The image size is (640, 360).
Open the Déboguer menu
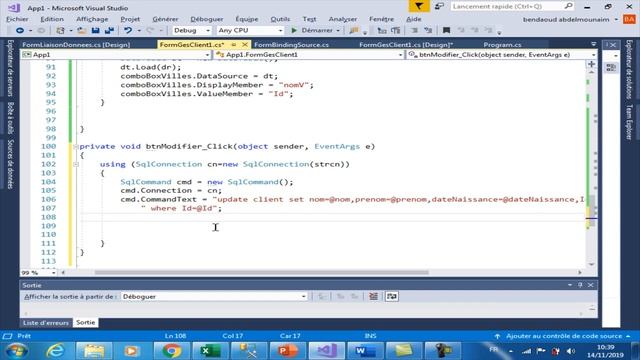207,19
